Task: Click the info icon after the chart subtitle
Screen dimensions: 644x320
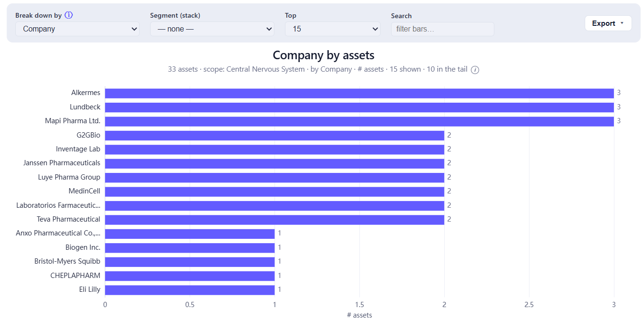Action: pos(475,70)
